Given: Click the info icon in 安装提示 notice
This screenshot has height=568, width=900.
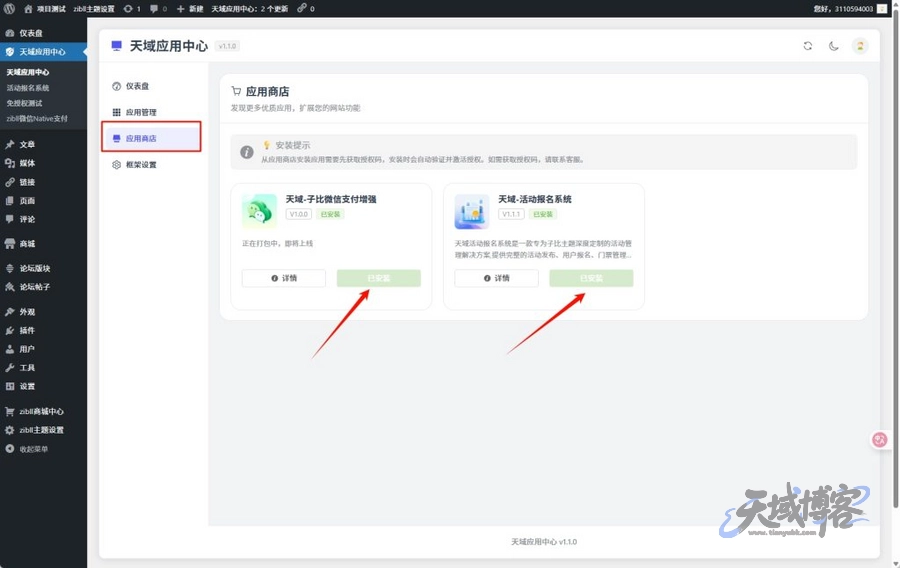Looking at the screenshot, I should 247,152.
